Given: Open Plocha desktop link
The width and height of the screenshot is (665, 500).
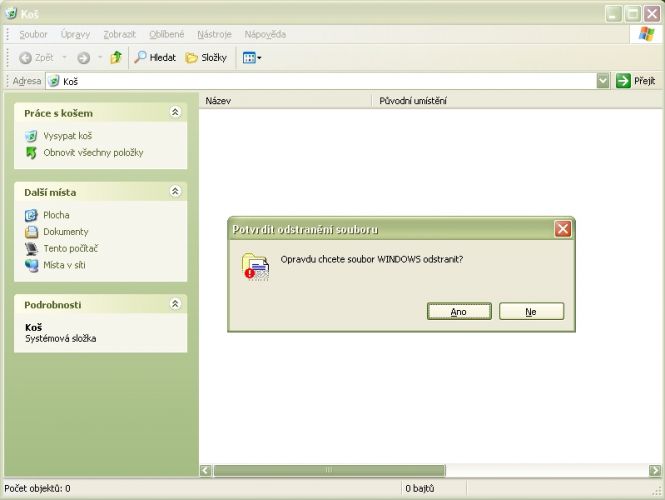Looking at the screenshot, I should pyautogui.click(x=56, y=215).
